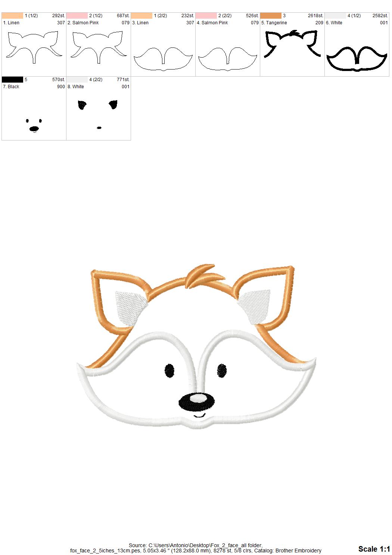The width and height of the screenshot is (392, 555).
Task: Click the '5. Tangerine' label
Action: [x=274, y=23]
